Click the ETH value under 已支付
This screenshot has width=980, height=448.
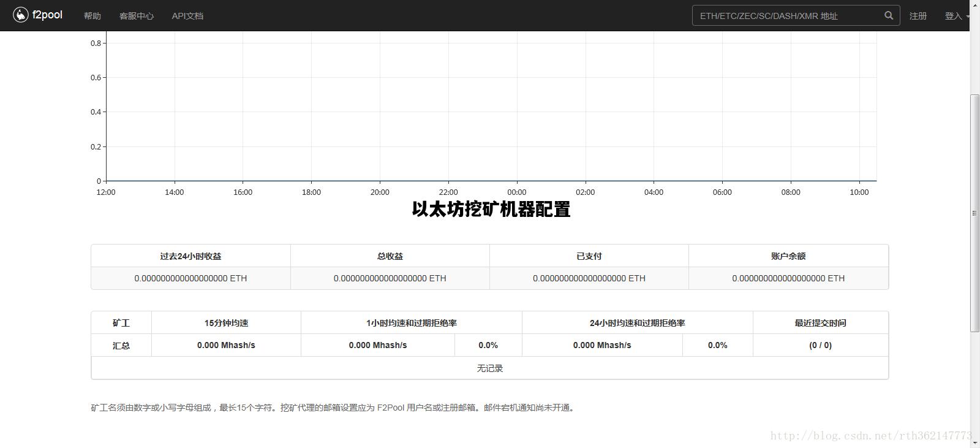coord(589,278)
